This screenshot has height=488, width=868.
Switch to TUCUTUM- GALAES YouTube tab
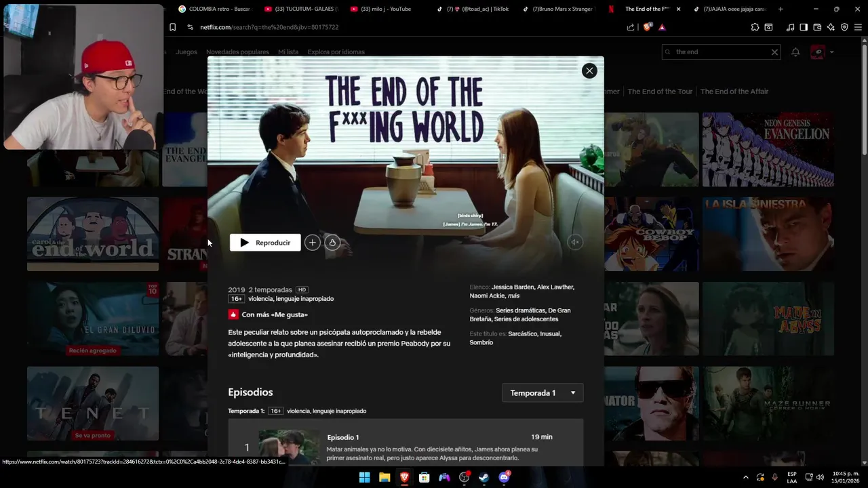click(300, 9)
